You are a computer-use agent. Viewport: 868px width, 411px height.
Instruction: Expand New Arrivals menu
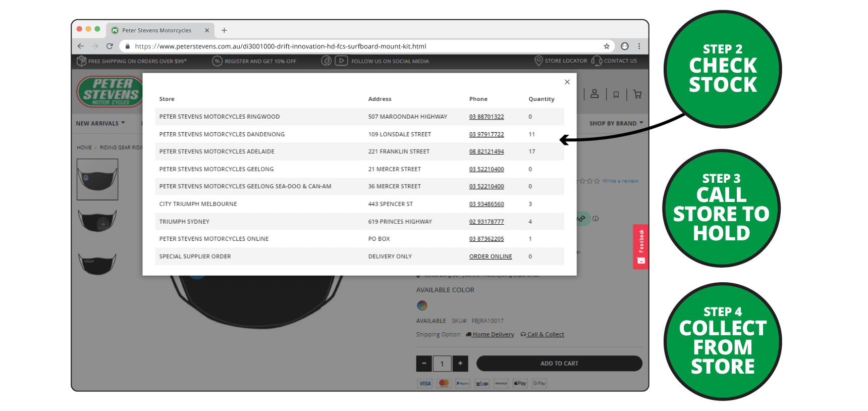[x=100, y=123]
